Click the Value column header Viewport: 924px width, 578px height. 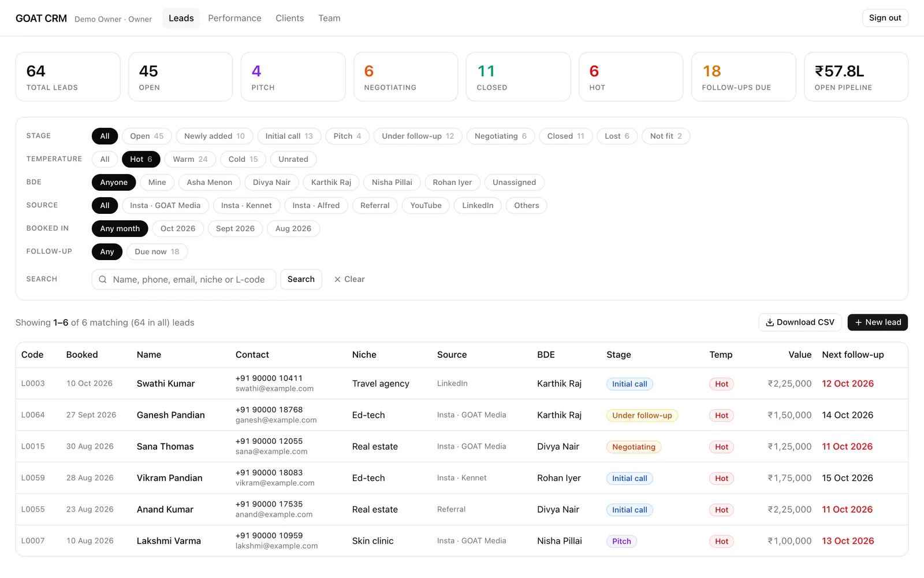click(800, 355)
